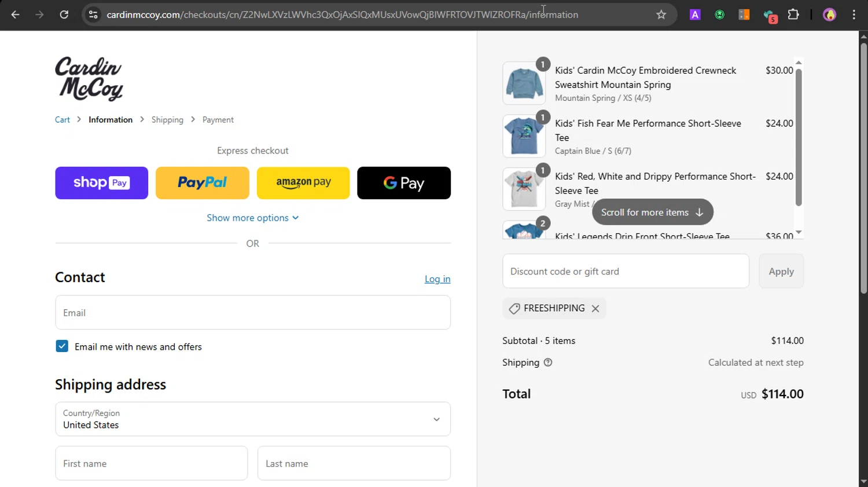Viewport: 868px width, 487px height.
Task: Open the browser three-dot menu
Action: tap(854, 14)
